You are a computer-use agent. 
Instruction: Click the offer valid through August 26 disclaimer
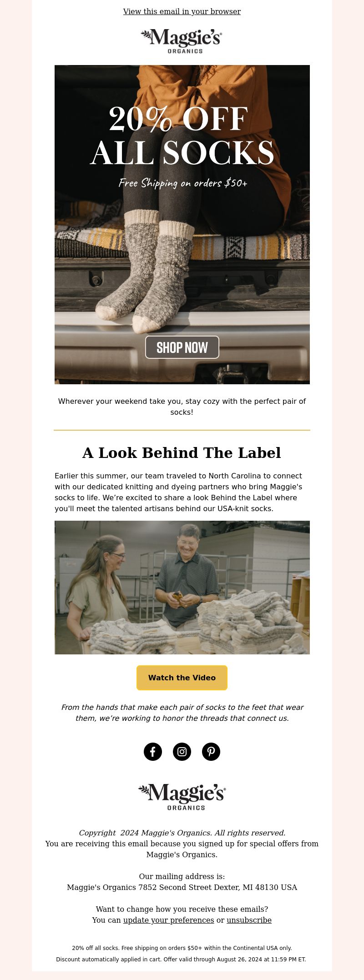[x=181, y=959]
